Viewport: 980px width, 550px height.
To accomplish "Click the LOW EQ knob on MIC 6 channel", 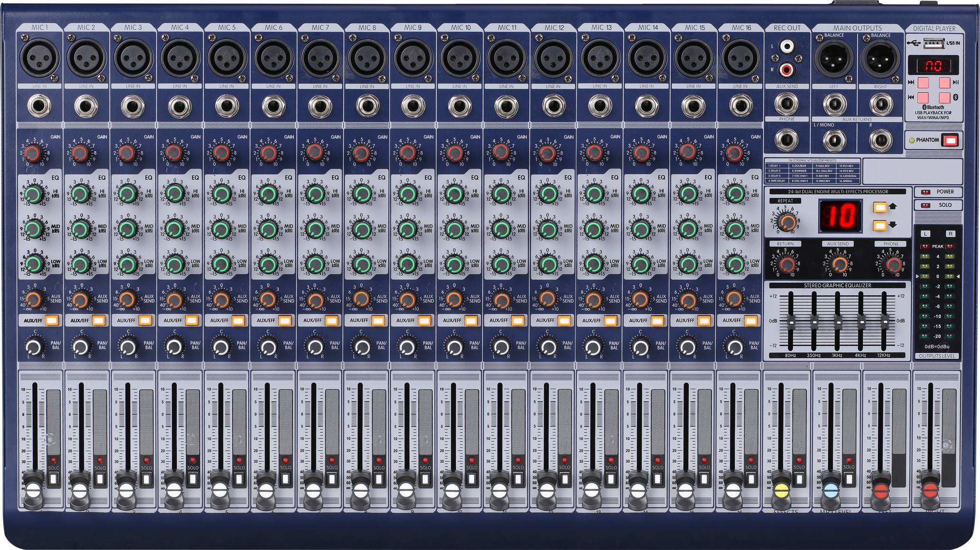I will 268,264.
